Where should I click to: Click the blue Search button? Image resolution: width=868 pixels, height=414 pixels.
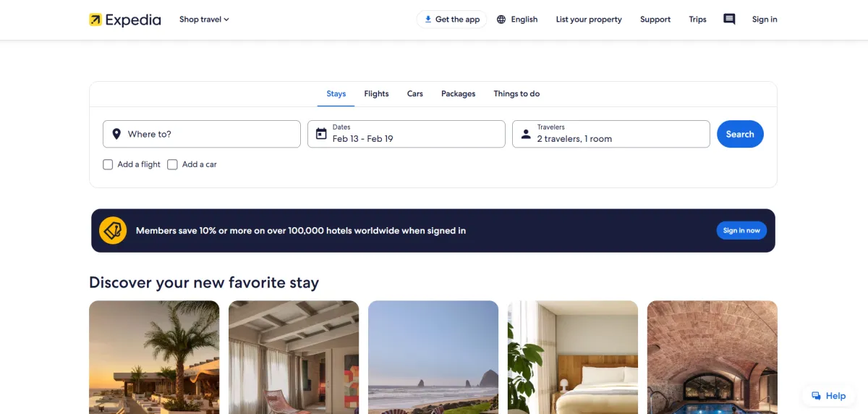point(740,134)
